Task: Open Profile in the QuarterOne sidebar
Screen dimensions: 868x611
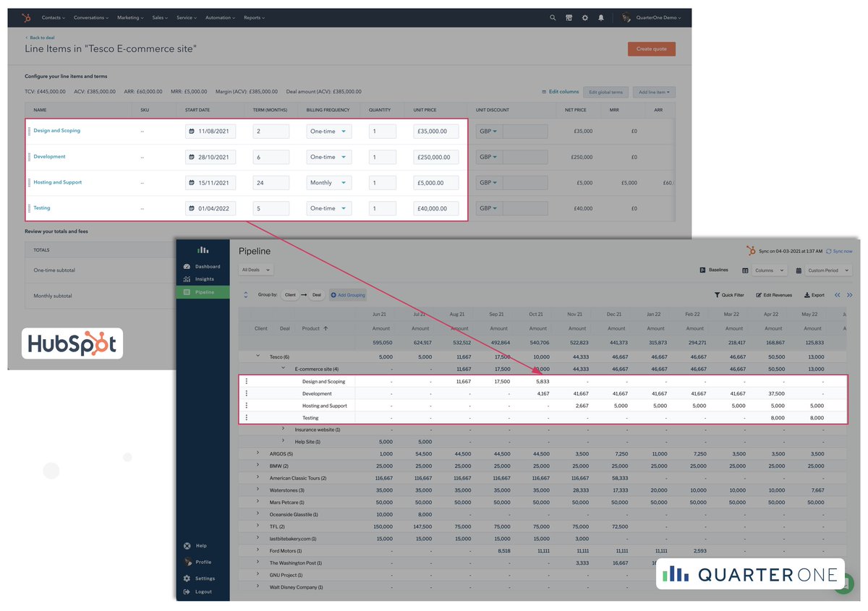Action: (x=197, y=562)
